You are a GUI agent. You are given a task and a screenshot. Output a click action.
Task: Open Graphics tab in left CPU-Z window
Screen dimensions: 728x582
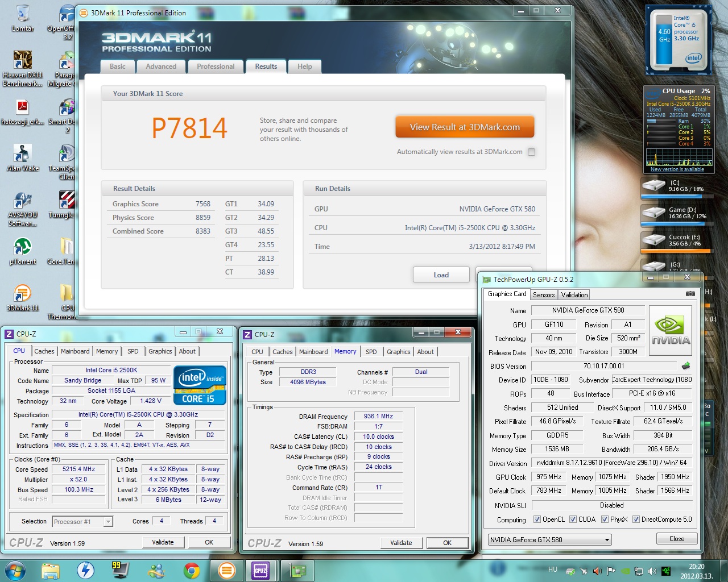point(160,351)
